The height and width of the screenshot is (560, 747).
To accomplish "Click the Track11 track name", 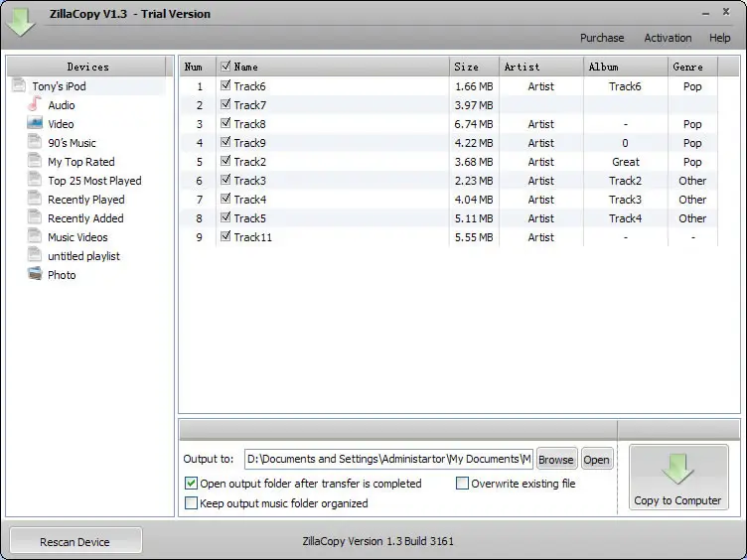I will (253, 237).
